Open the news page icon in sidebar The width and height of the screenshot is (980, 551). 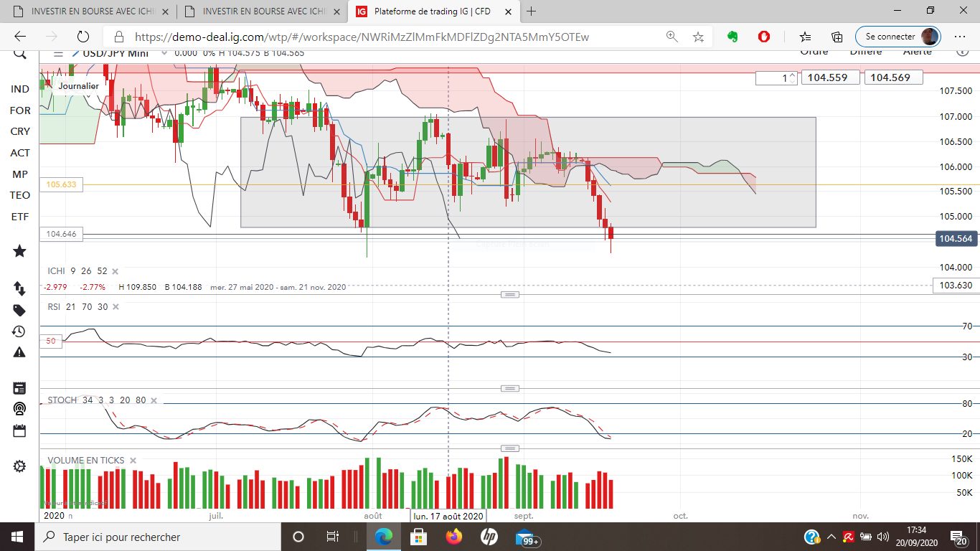point(19,388)
